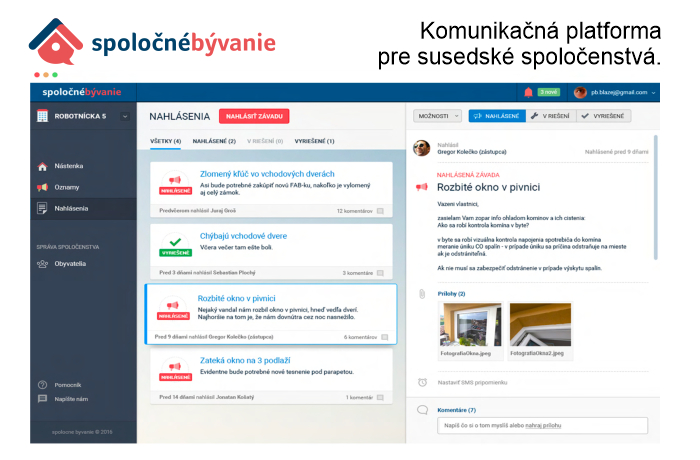Click the '1 komentár' comment icon

point(380,397)
